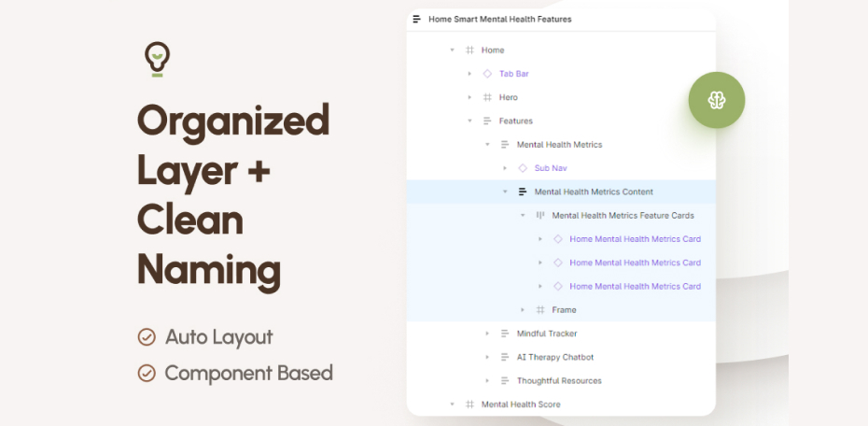
Task: Select the layer named Frame
Action: [564, 310]
